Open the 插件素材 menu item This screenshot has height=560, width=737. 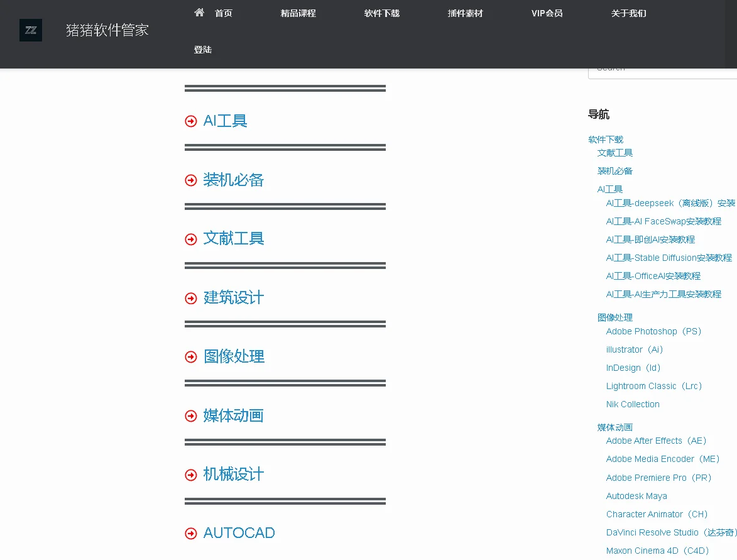click(x=465, y=13)
